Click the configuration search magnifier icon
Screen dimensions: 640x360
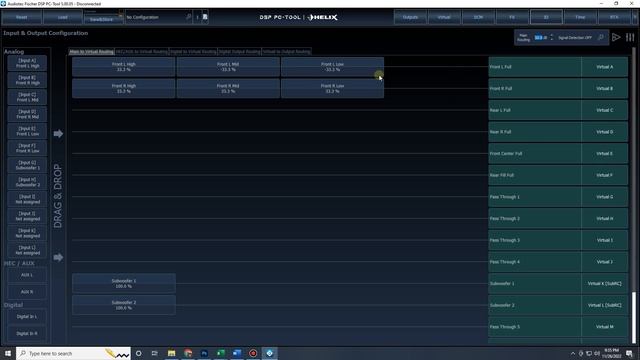click(x=188, y=17)
